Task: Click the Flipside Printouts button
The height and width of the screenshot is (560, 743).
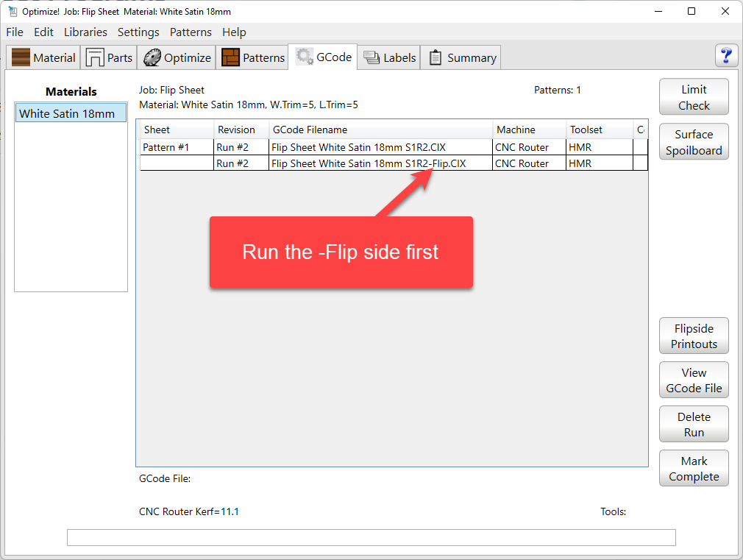Action: coord(693,336)
